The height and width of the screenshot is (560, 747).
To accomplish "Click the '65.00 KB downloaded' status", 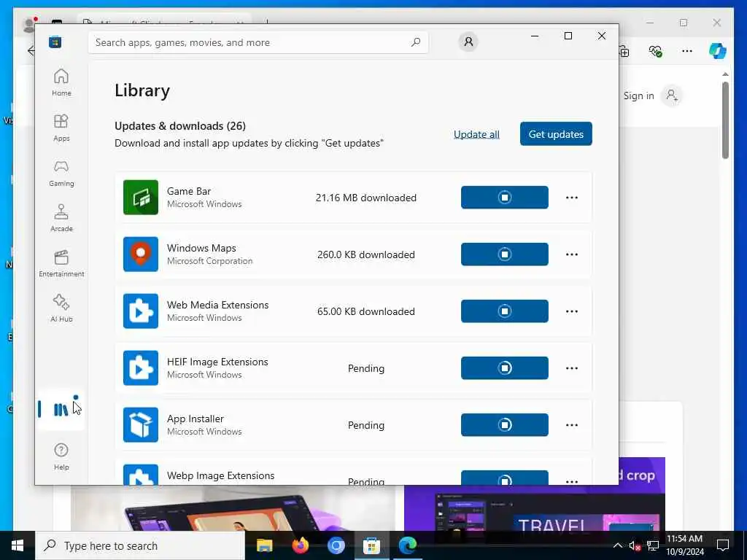I will click(x=366, y=311).
